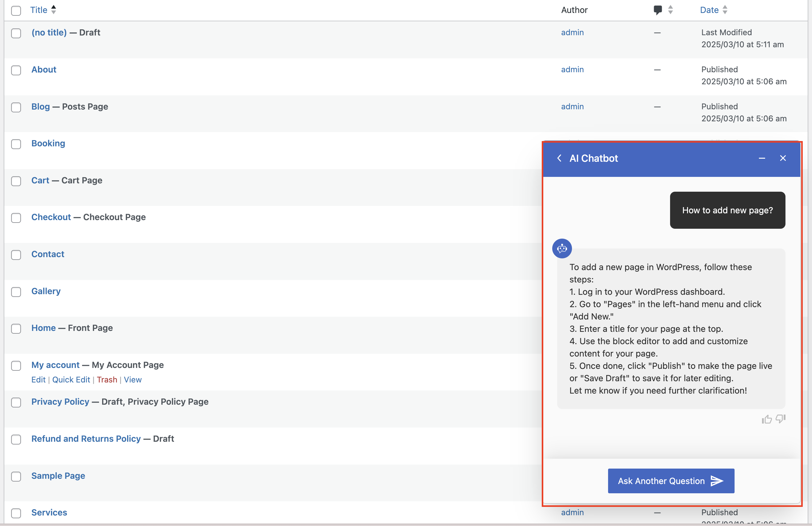This screenshot has height=526, width=812.
Task: Check the select-all pages checkbox
Action: coord(16,10)
